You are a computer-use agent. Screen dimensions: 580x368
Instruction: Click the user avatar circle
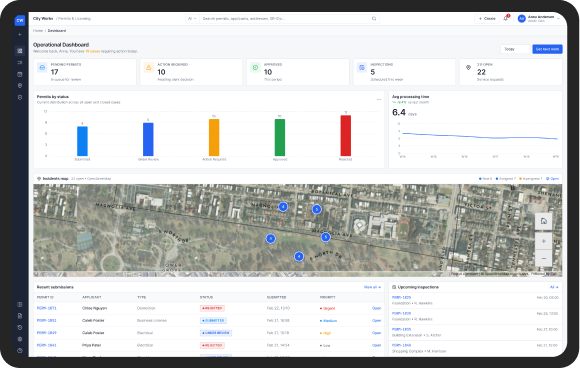click(x=522, y=18)
